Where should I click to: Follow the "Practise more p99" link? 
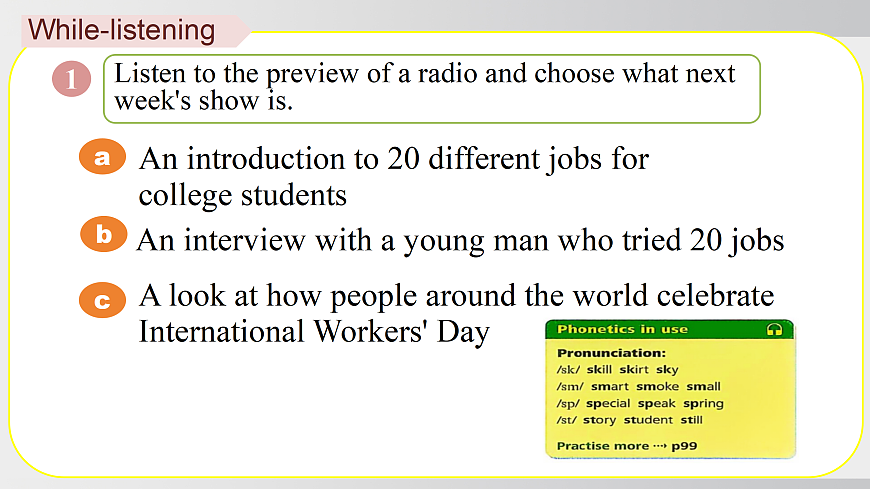[626, 445]
